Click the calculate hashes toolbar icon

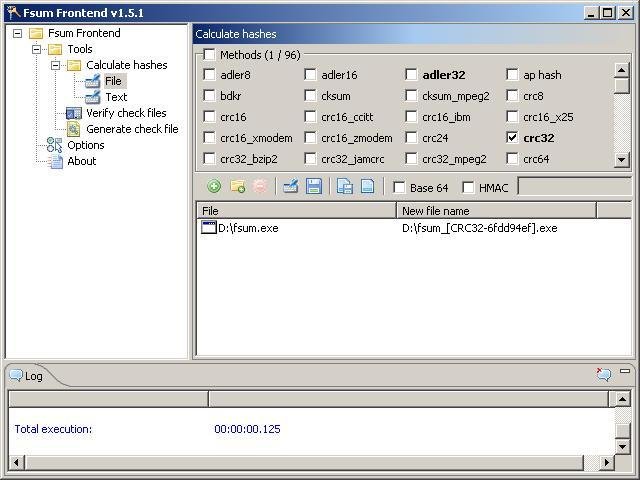pyautogui.click(x=291, y=187)
